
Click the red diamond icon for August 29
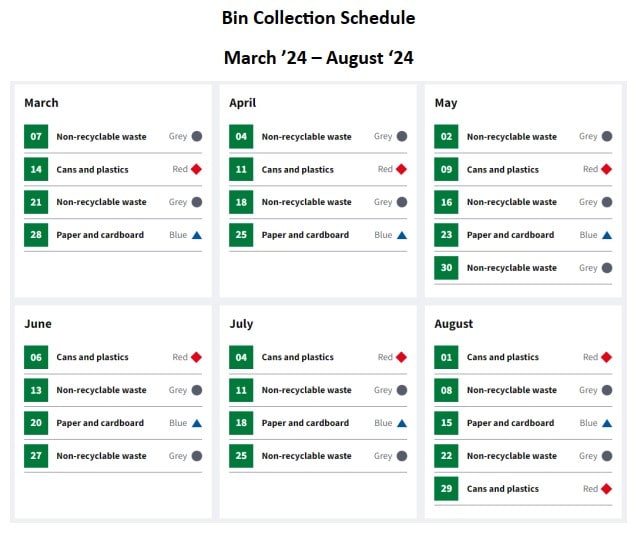pos(607,489)
